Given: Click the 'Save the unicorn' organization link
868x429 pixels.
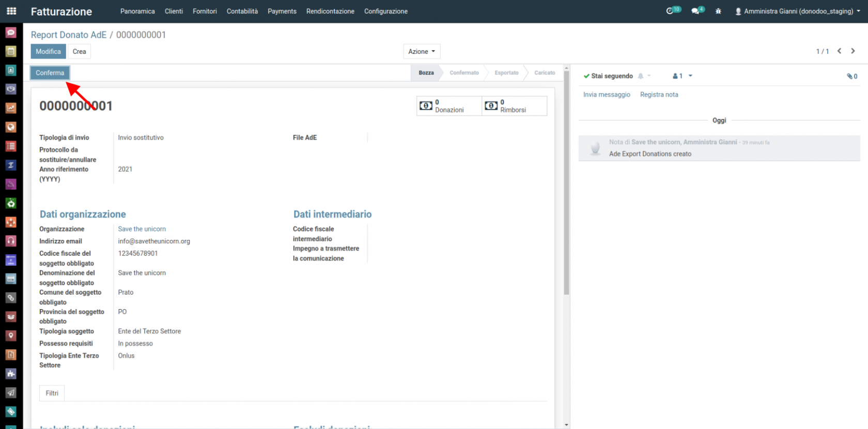Looking at the screenshot, I should (142, 229).
